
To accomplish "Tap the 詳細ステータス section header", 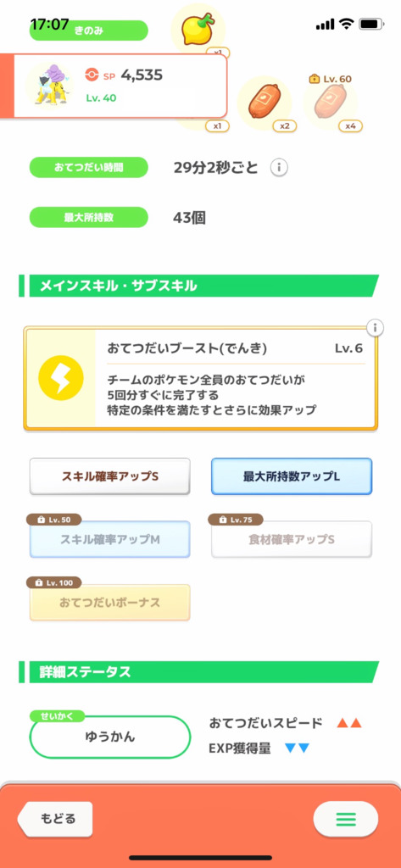I will pos(199,672).
